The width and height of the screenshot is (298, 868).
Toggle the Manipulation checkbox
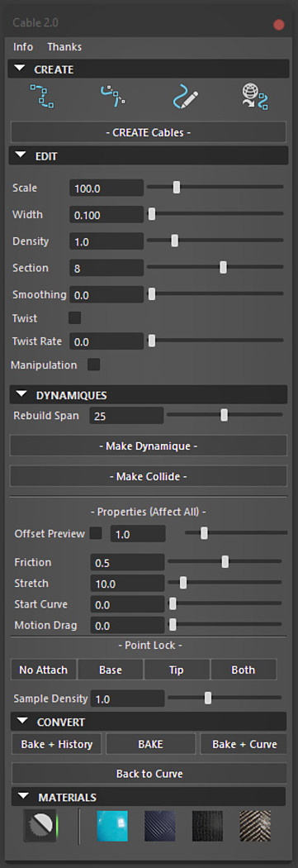click(94, 365)
